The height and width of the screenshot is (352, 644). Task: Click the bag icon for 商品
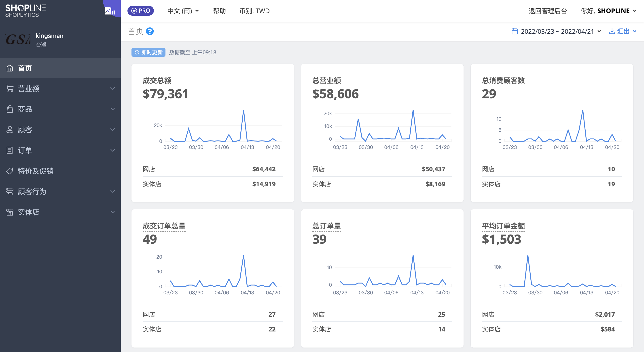(10, 109)
